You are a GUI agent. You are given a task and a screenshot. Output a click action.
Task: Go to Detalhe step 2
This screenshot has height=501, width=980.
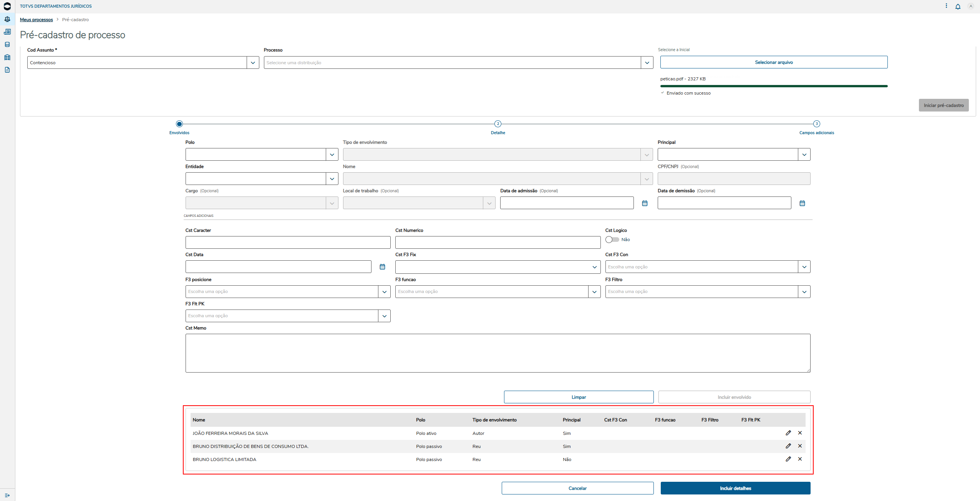498,124
